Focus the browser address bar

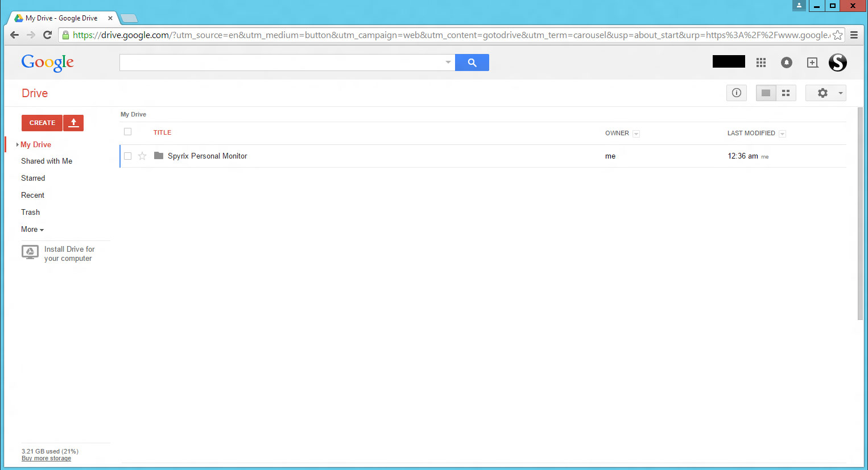[451, 35]
